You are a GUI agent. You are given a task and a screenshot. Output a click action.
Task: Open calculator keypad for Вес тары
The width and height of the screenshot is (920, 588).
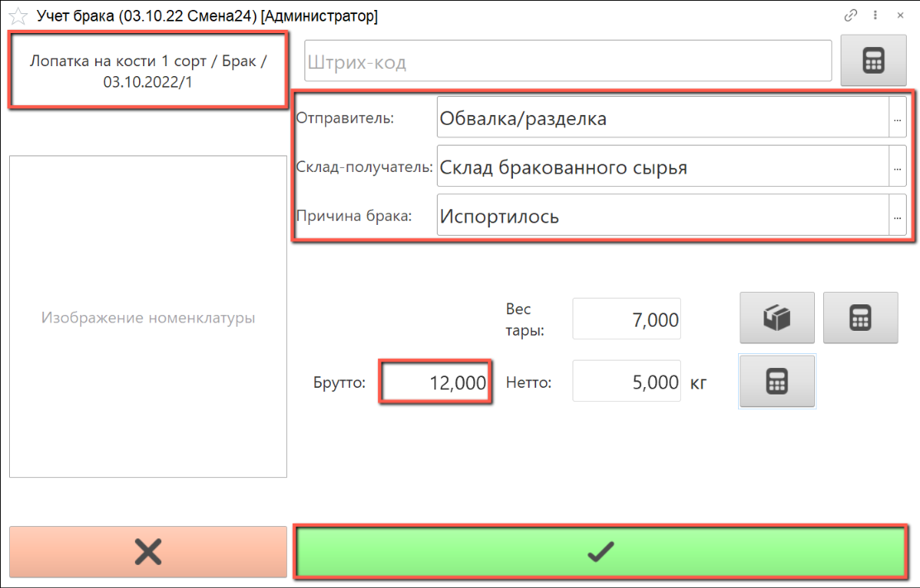(860, 318)
